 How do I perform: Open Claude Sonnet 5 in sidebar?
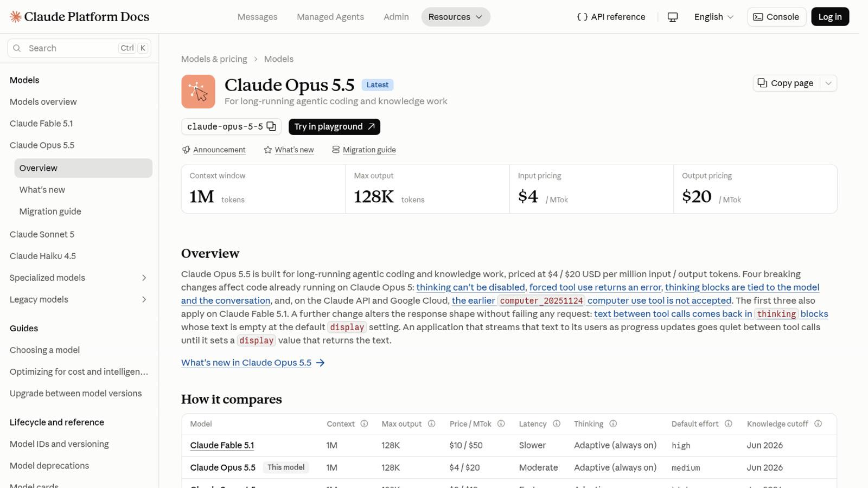click(x=42, y=234)
